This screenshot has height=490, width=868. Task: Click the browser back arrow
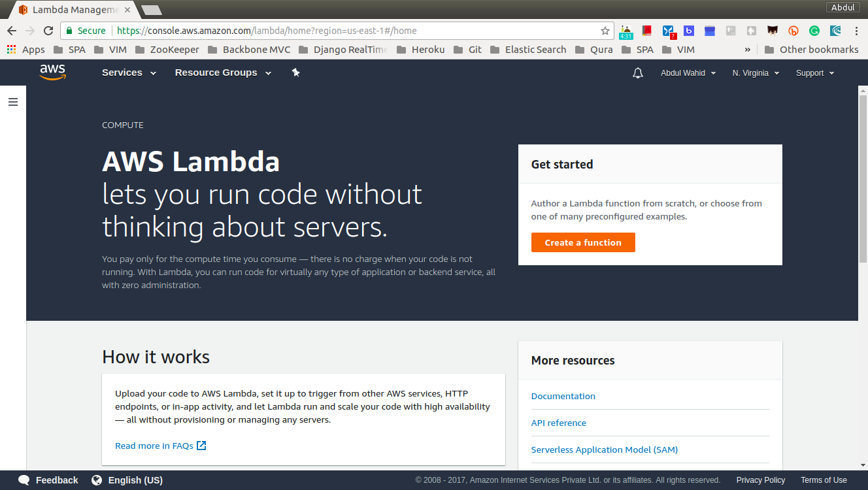(12, 31)
